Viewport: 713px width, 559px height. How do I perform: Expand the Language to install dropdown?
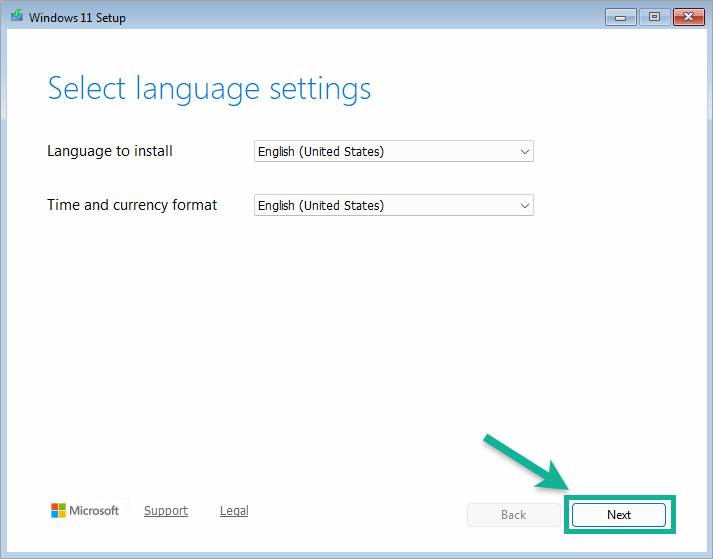[x=394, y=151]
